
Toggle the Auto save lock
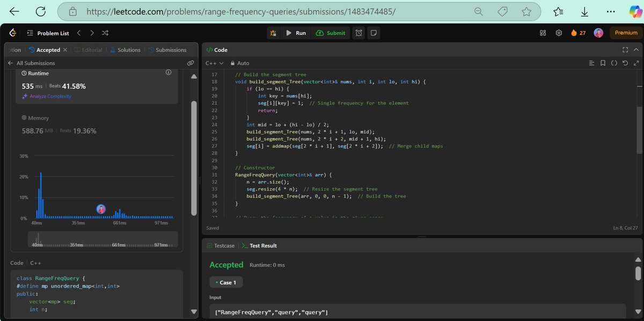click(239, 63)
